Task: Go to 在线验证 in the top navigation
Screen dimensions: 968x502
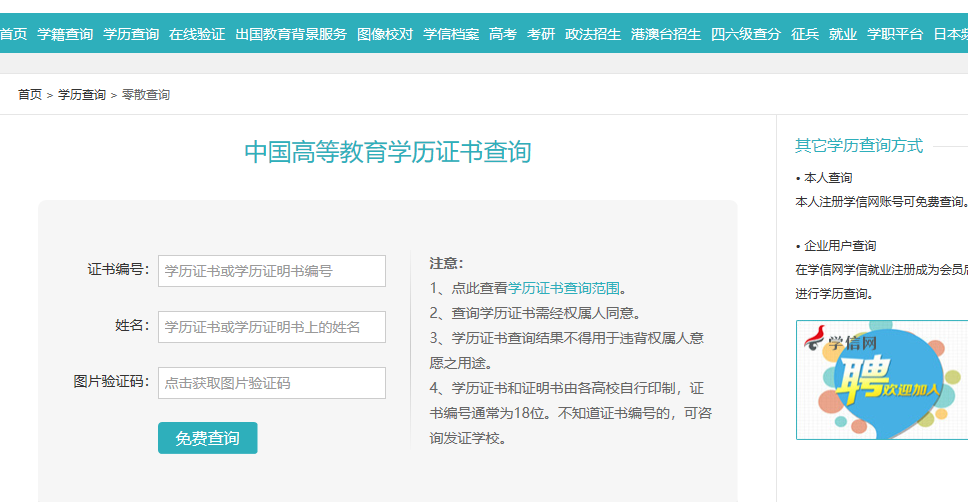Action: 197,34
